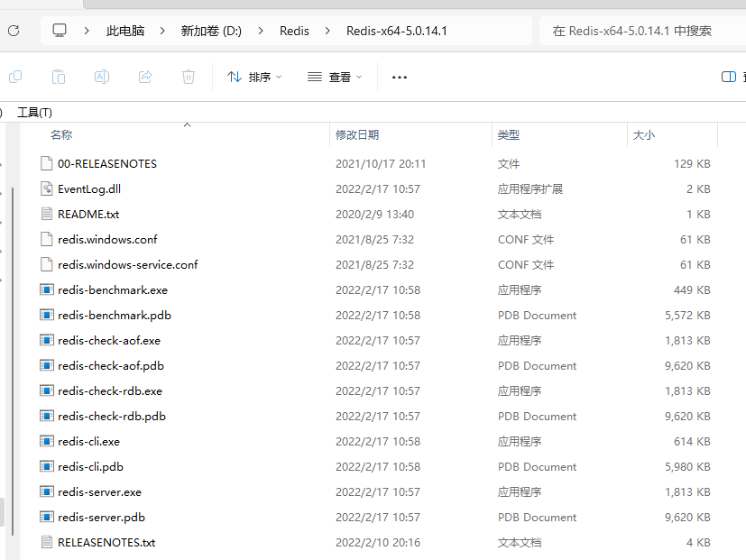Click the PC monitor icon in breadcrumb
This screenshot has height=560, width=746.
(x=60, y=31)
